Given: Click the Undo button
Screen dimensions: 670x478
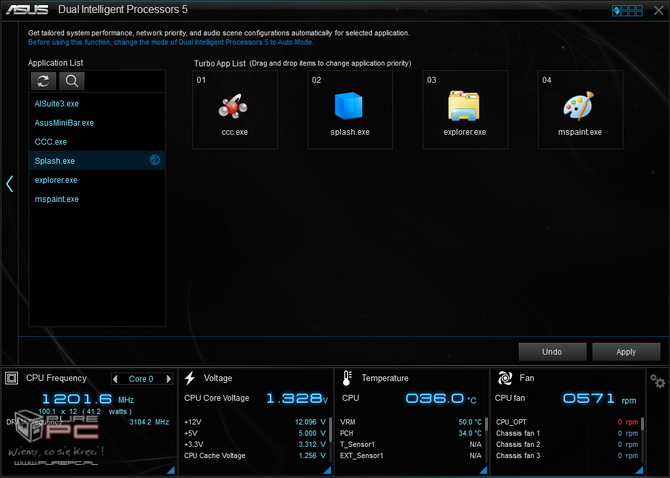Looking at the screenshot, I should point(552,352).
